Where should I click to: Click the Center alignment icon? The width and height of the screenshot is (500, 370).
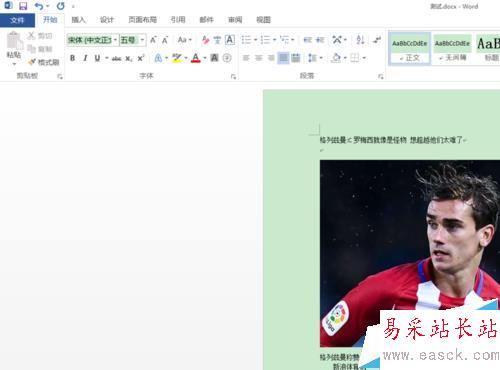(x=258, y=58)
